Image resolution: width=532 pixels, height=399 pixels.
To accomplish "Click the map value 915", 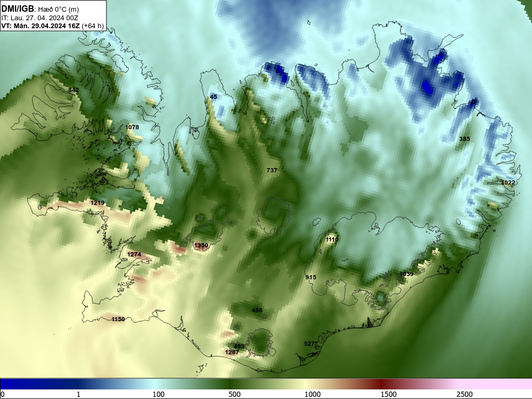I will [x=311, y=277].
